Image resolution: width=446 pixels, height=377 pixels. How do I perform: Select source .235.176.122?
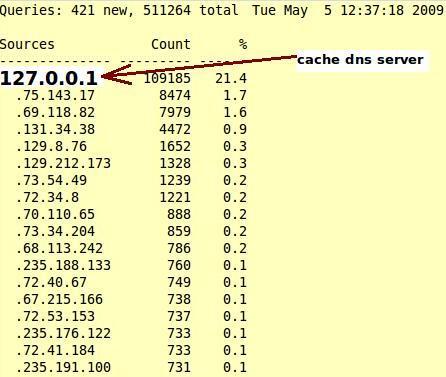point(63,334)
